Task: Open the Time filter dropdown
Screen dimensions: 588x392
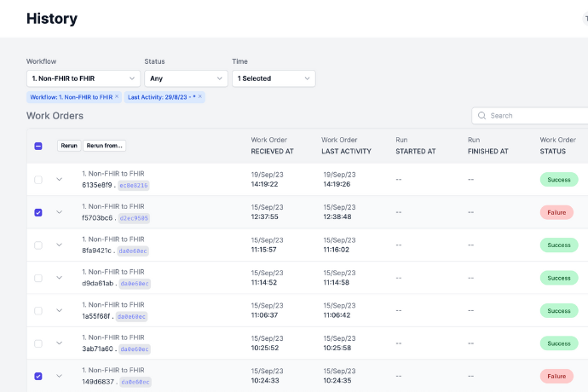Action: pos(274,78)
